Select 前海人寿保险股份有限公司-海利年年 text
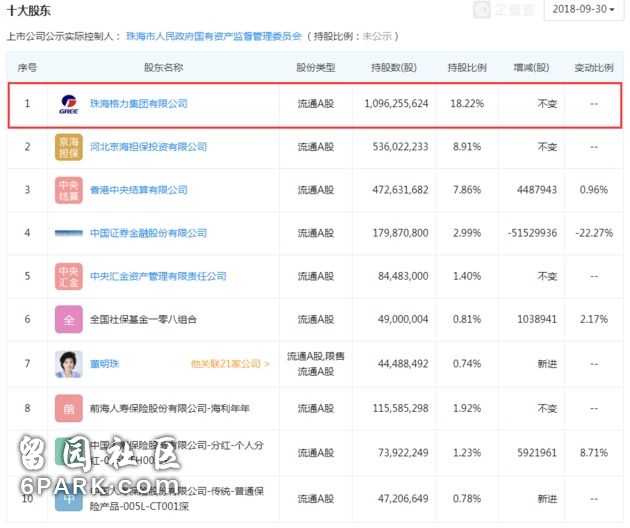 [x=170, y=408]
